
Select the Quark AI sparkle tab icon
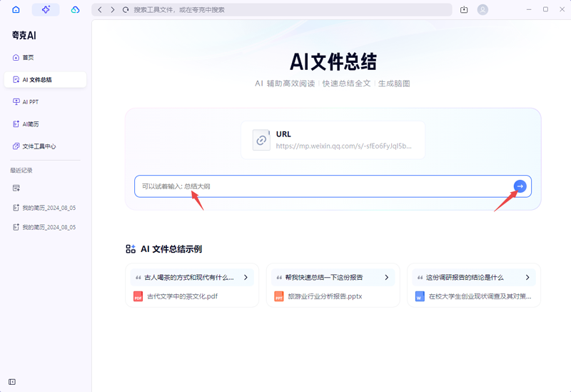pyautogui.click(x=46, y=9)
